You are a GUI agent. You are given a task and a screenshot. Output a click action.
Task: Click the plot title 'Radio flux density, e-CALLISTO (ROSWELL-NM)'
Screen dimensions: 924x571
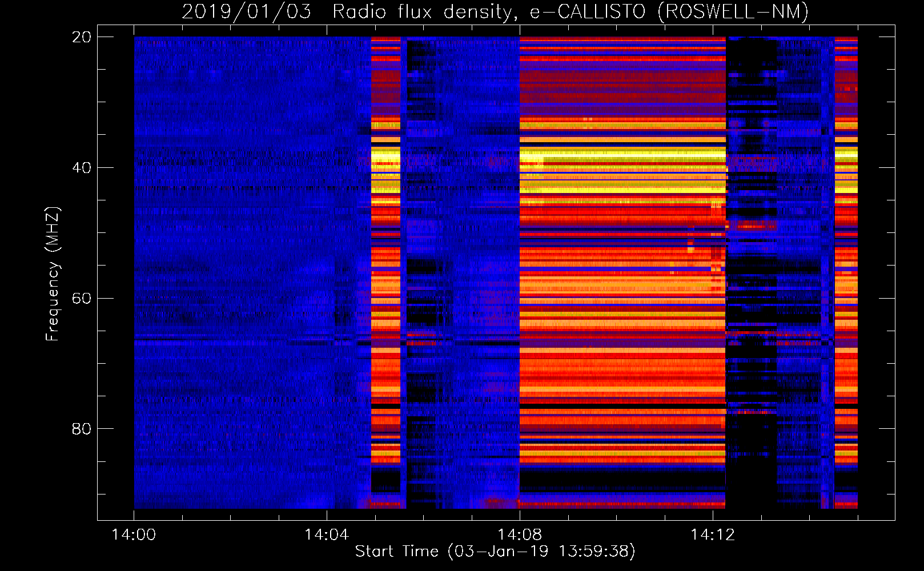pyautogui.click(x=571, y=12)
